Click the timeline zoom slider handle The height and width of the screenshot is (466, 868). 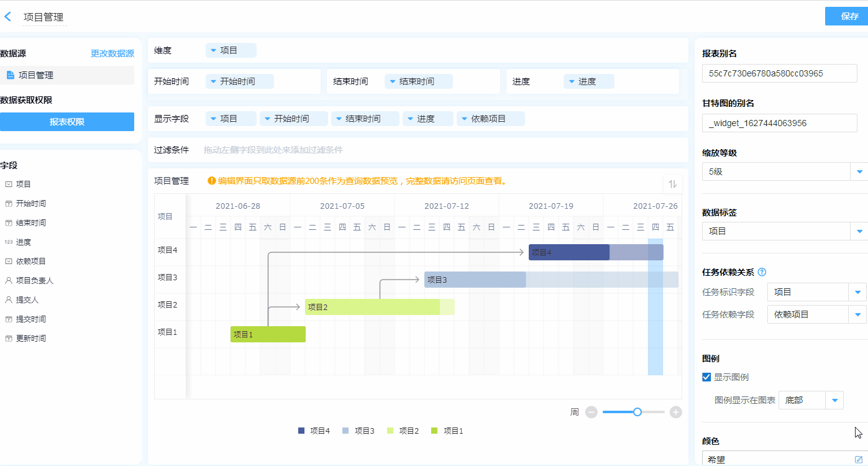click(x=637, y=412)
